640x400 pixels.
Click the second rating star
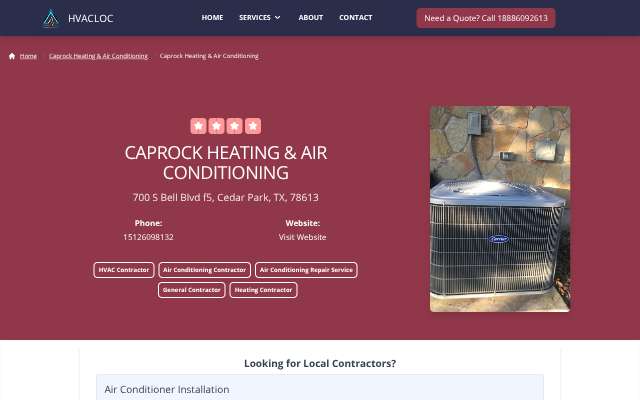point(216,126)
